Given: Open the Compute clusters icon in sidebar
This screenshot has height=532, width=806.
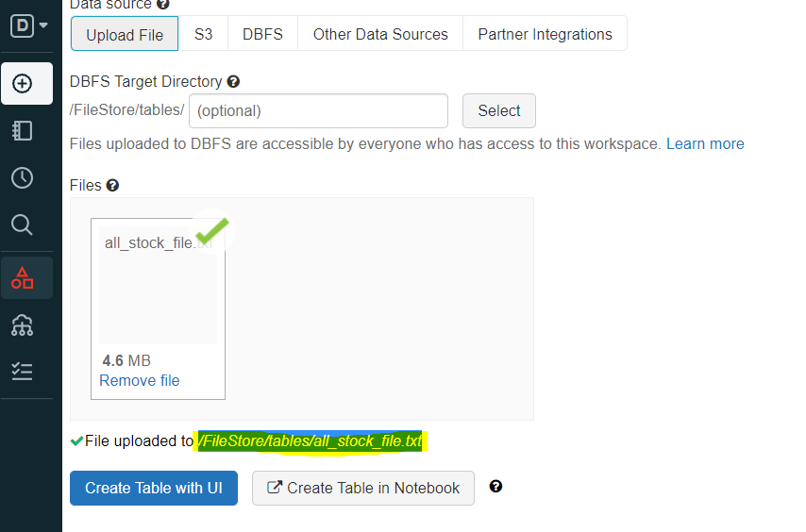Looking at the screenshot, I should (22, 325).
